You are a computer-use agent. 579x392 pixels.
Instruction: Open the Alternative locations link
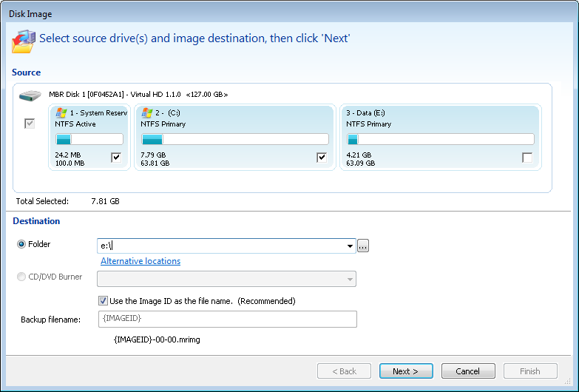pyautogui.click(x=140, y=261)
